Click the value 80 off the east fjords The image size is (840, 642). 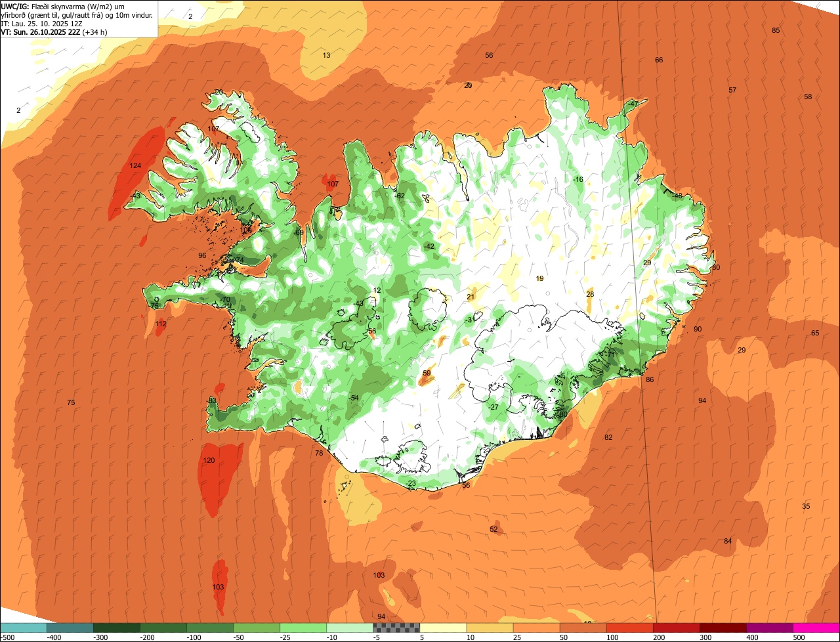716,268
